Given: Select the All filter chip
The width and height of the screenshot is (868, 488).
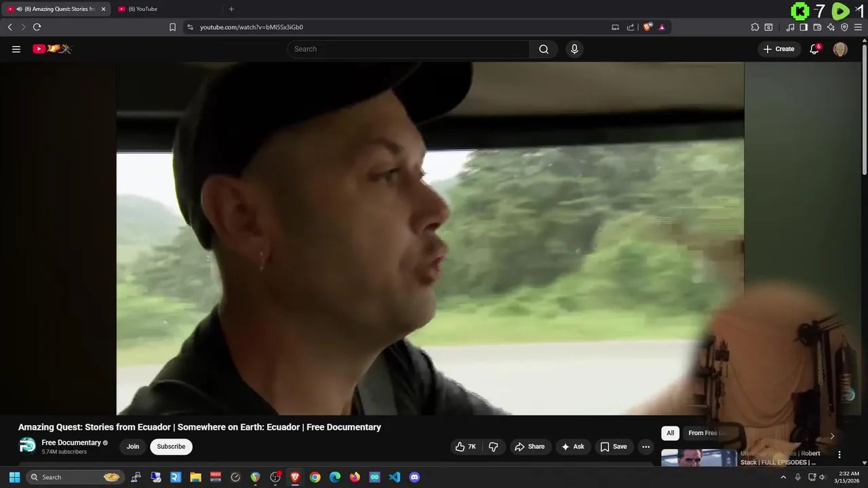Looking at the screenshot, I should tap(670, 433).
